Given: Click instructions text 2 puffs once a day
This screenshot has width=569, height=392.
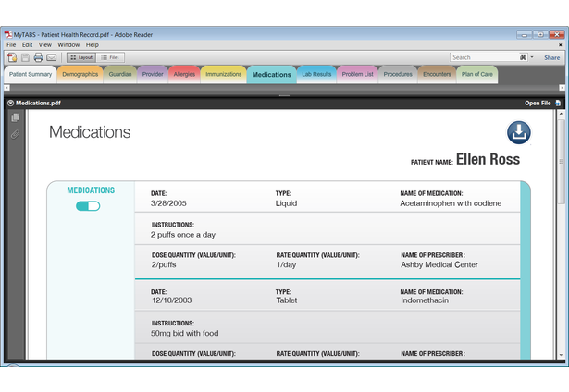Looking at the screenshot, I should pyautogui.click(x=183, y=235).
